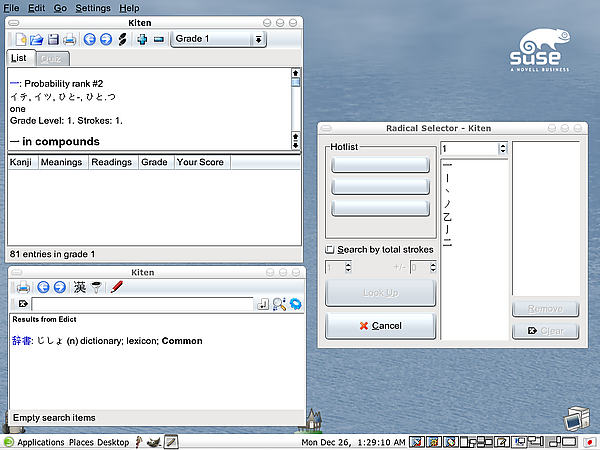Viewport: 600px width, 450px height.
Task: Sort by the Readings column header
Action: pos(111,162)
